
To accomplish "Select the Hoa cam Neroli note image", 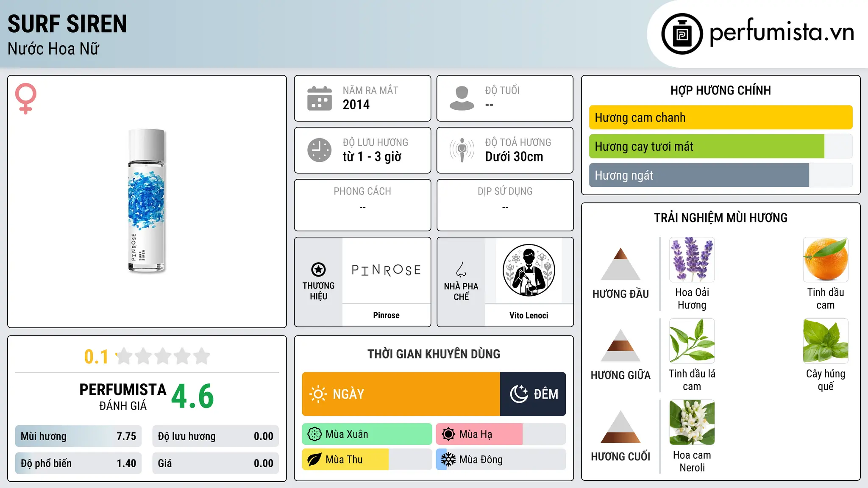I will [692, 422].
